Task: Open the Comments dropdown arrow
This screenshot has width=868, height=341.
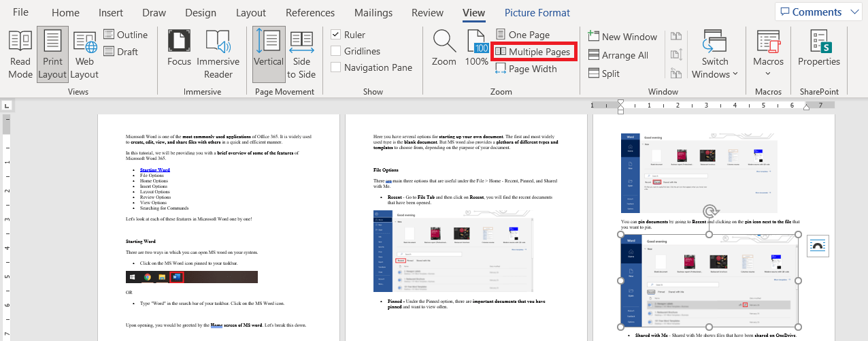Action: point(854,12)
